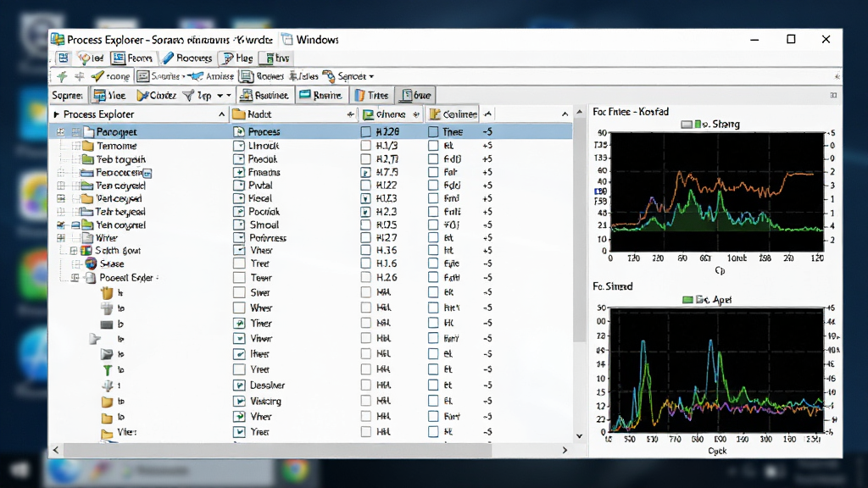Click the funnel filter icon beside Lep

point(188,96)
